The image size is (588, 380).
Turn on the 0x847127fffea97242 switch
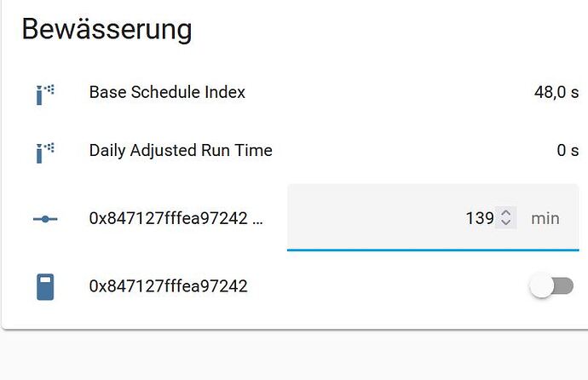click(551, 286)
